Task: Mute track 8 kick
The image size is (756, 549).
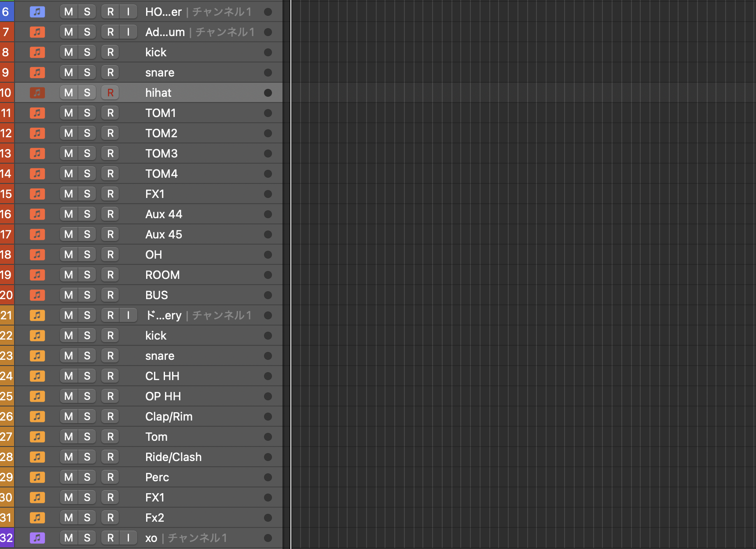Action: pyautogui.click(x=69, y=52)
